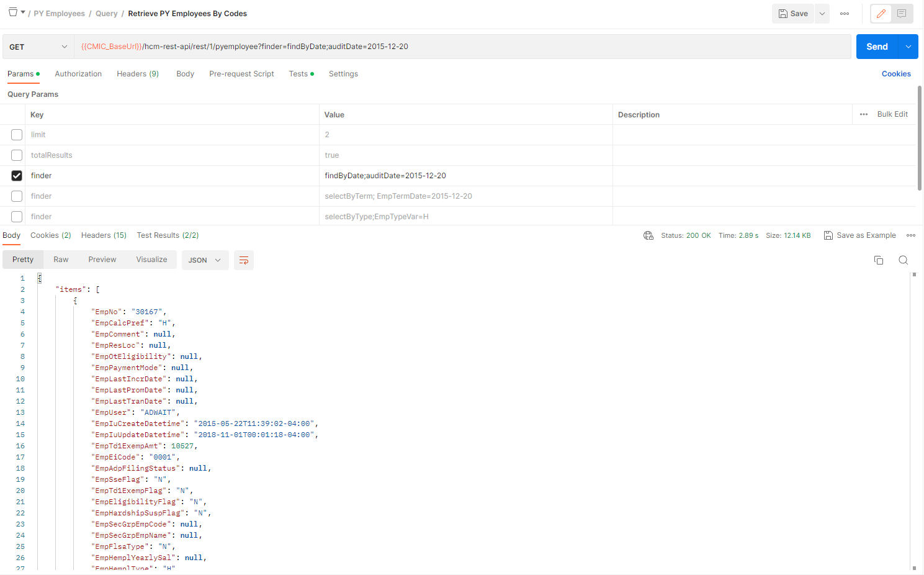Toggle the wrap lines icon
924x575 pixels.
[x=244, y=260]
